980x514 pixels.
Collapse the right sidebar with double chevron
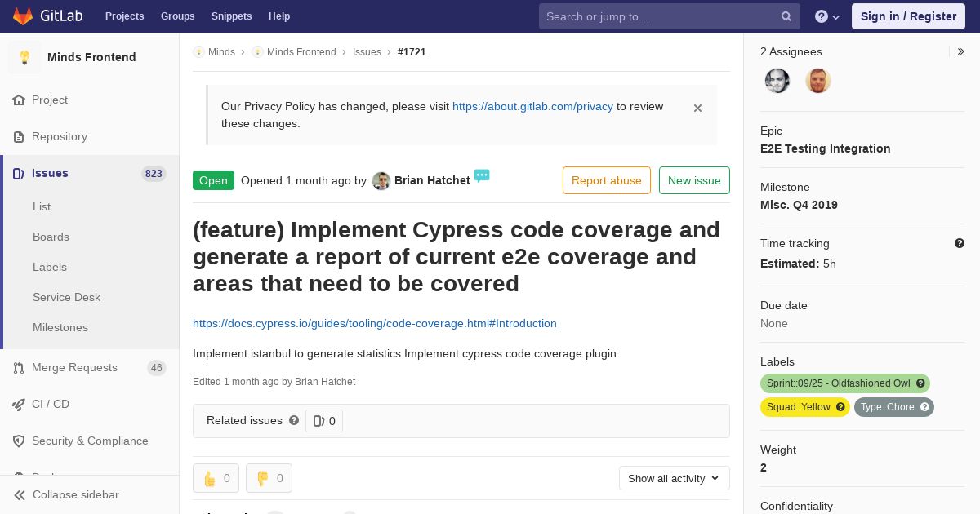tap(960, 51)
